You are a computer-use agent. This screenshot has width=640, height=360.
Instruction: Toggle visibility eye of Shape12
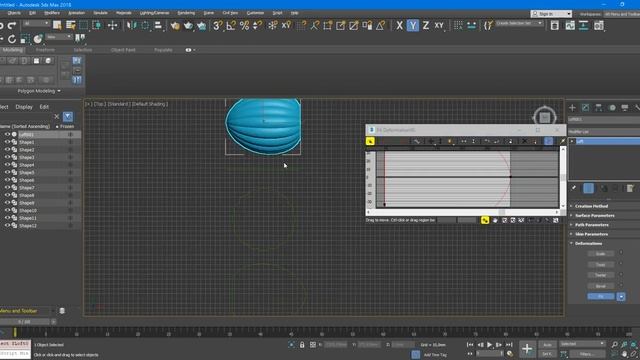(x=7, y=226)
